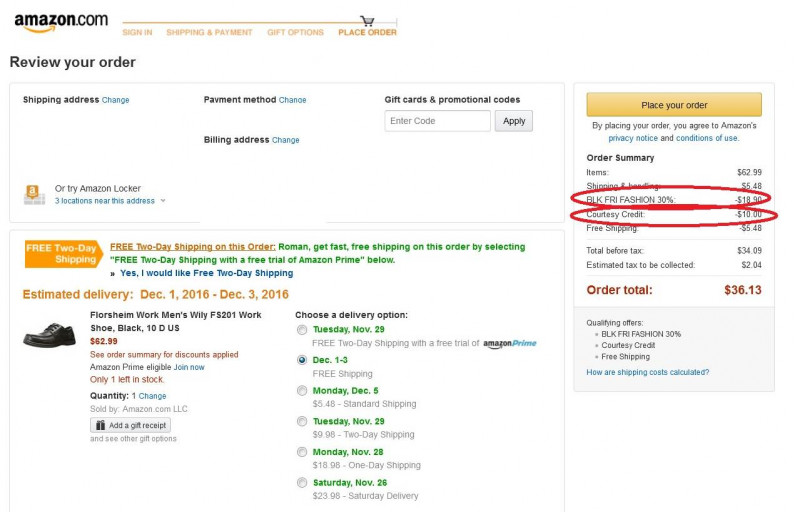Click the Enter Code input field

click(x=438, y=121)
